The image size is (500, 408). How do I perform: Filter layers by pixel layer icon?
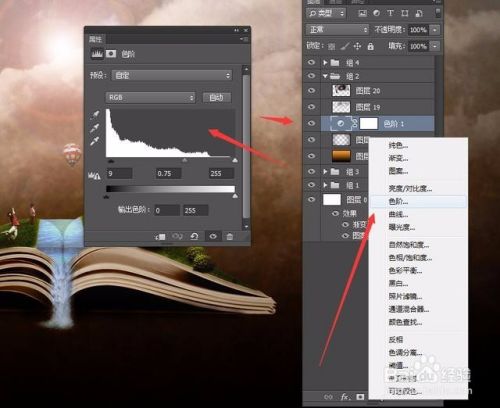(362, 13)
